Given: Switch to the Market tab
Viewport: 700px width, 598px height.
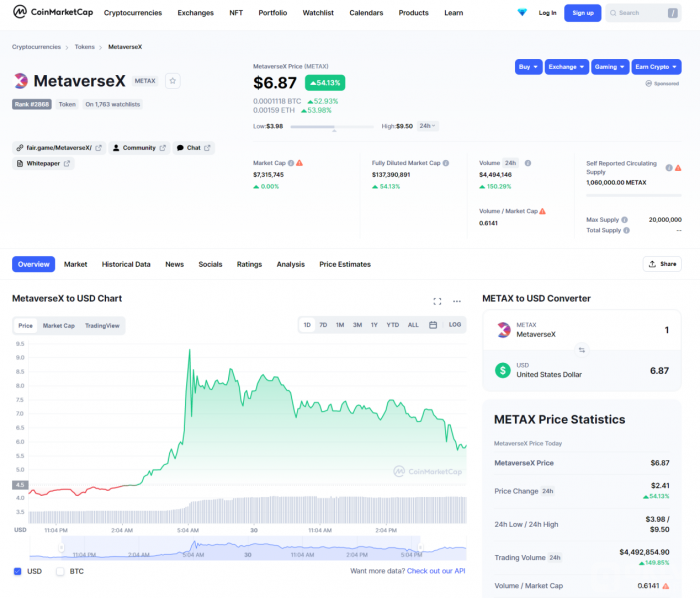Looking at the screenshot, I should click(x=75, y=264).
